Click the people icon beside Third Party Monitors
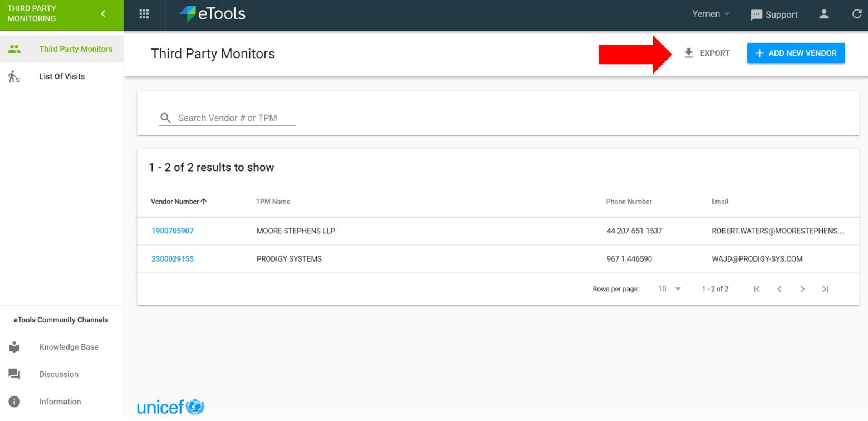Image resolution: width=868 pixels, height=421 pixels. point(14,48)
